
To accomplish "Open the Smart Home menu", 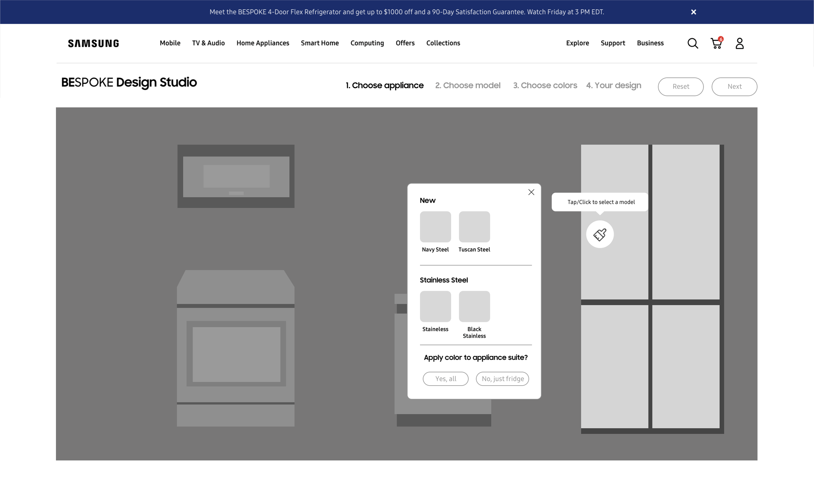I will click(x=320, y=43).
